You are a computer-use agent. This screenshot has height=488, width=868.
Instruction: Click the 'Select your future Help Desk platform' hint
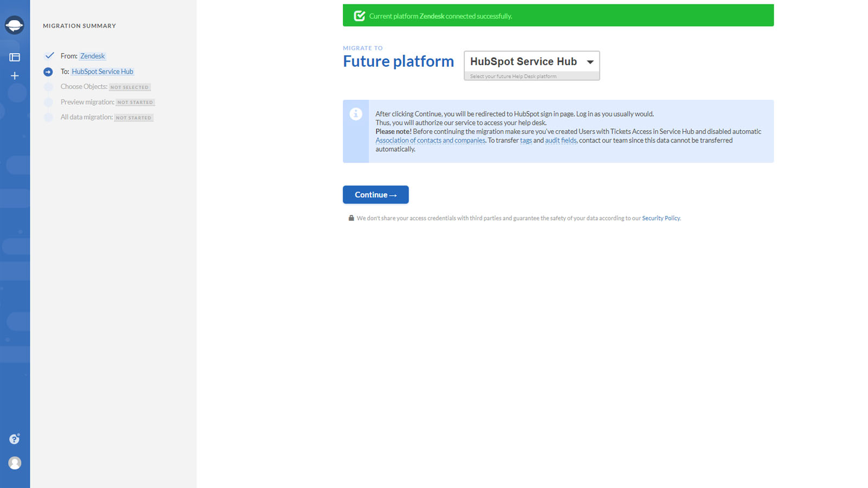pos(513,76)
